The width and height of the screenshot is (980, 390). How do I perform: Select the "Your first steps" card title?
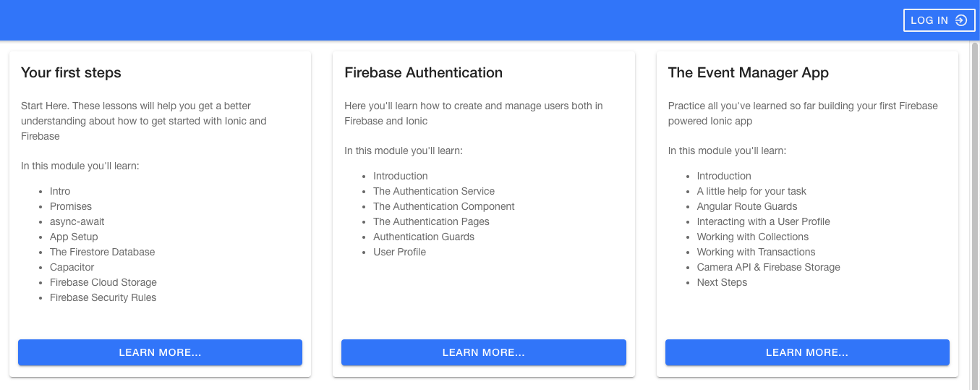click(x=71, y=72)
